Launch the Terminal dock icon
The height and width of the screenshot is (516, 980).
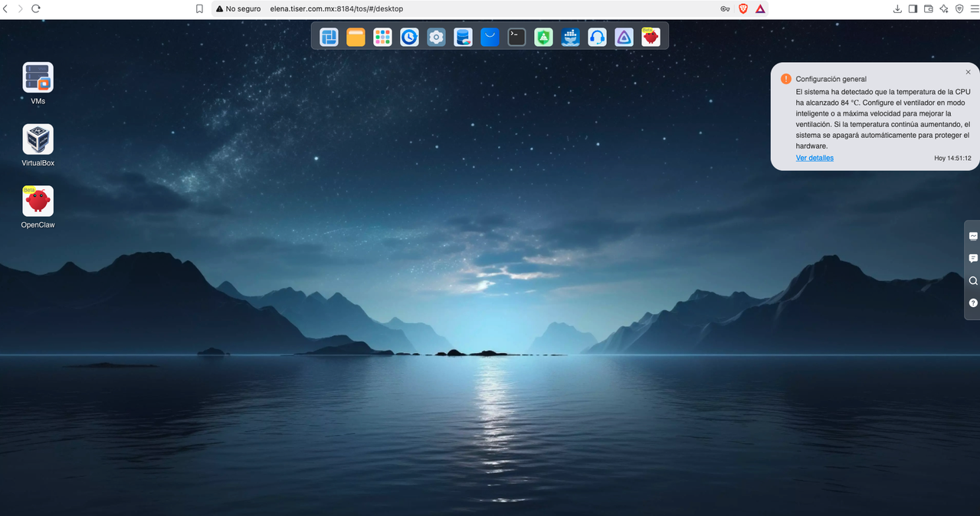click(517, 37)
